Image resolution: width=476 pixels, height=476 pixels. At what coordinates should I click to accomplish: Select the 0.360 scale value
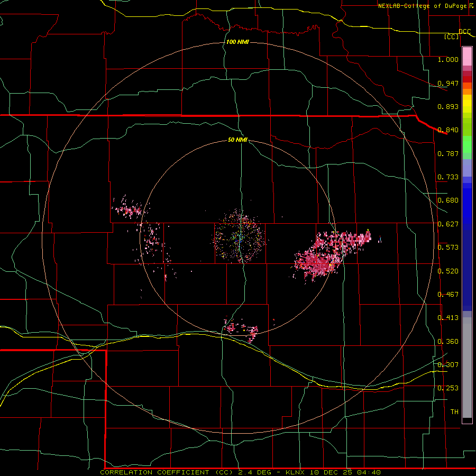tap(448, 342)
